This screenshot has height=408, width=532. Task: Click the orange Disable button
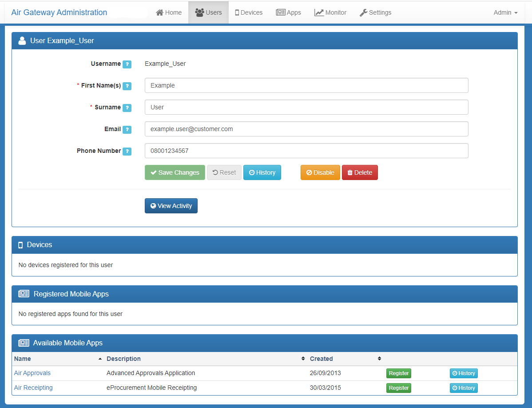coord(320,172)
